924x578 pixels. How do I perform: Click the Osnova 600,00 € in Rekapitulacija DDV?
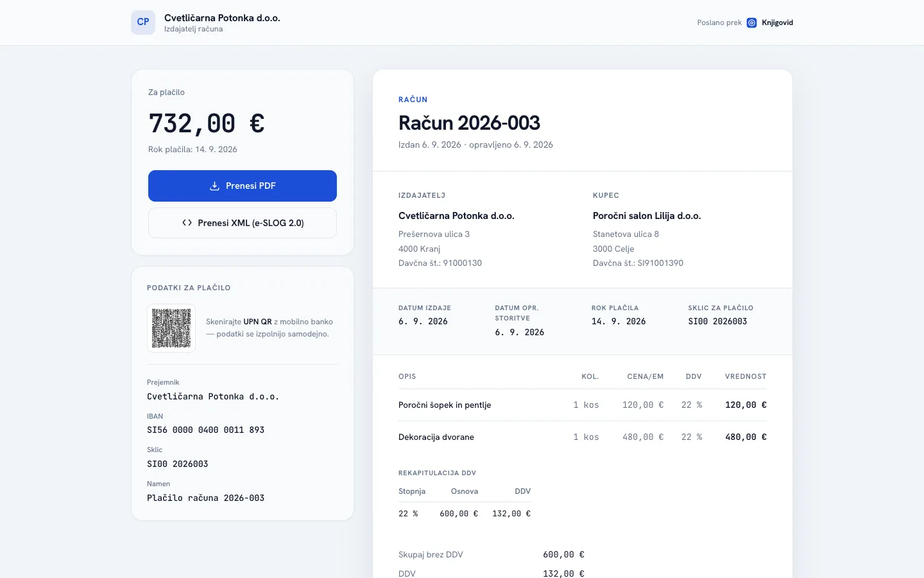pyautogui.click(x=459, y=514)
